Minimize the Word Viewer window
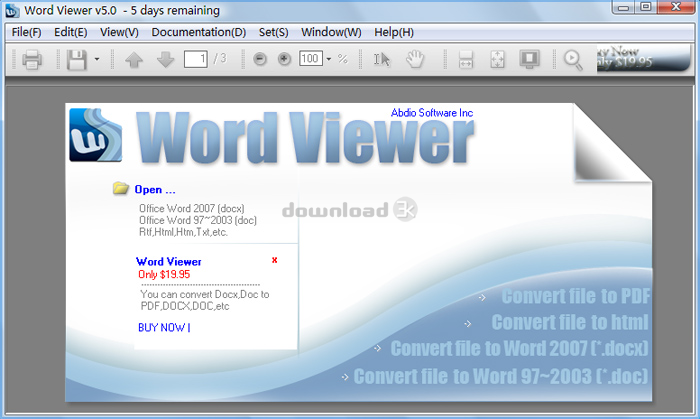The width and height of the screenshot is (700, 419). coord(624,8)
